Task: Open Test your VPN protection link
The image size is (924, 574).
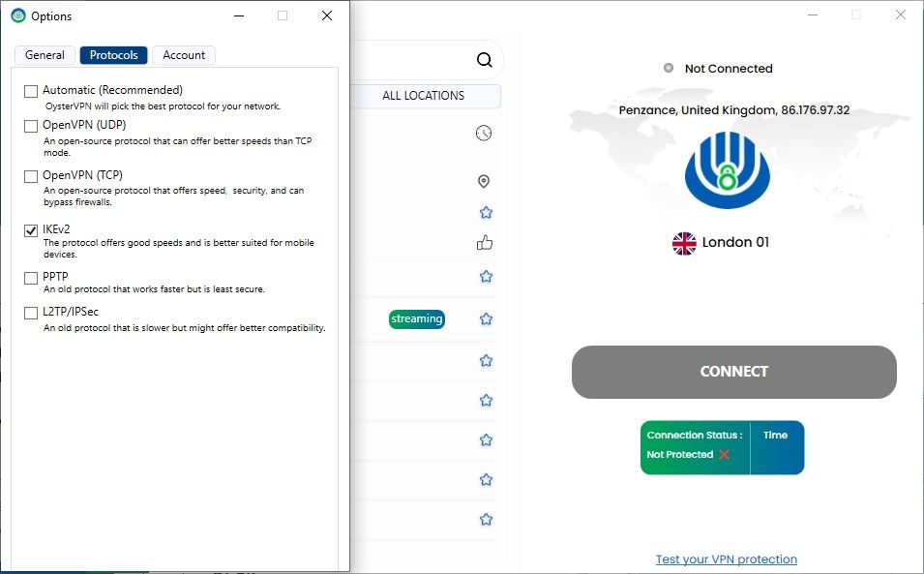Action: click(x=727, y=559)
